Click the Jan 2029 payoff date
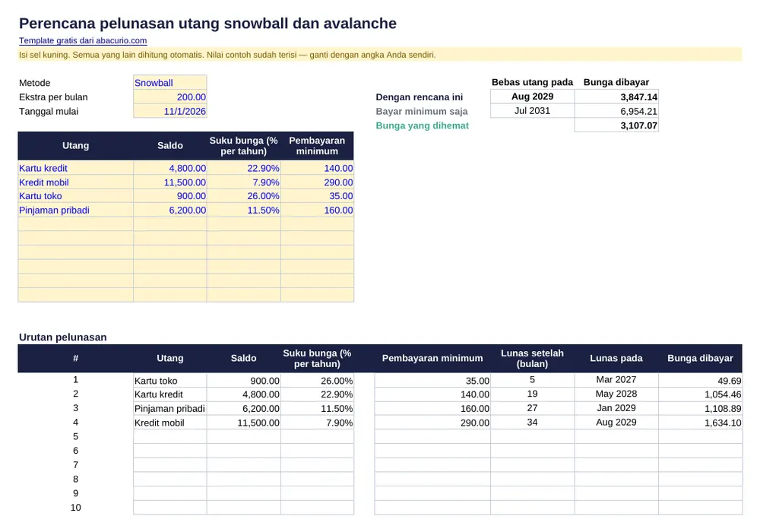Image resolution: width=760 pixels, height=532 pixels. click(x=616, y=408)
